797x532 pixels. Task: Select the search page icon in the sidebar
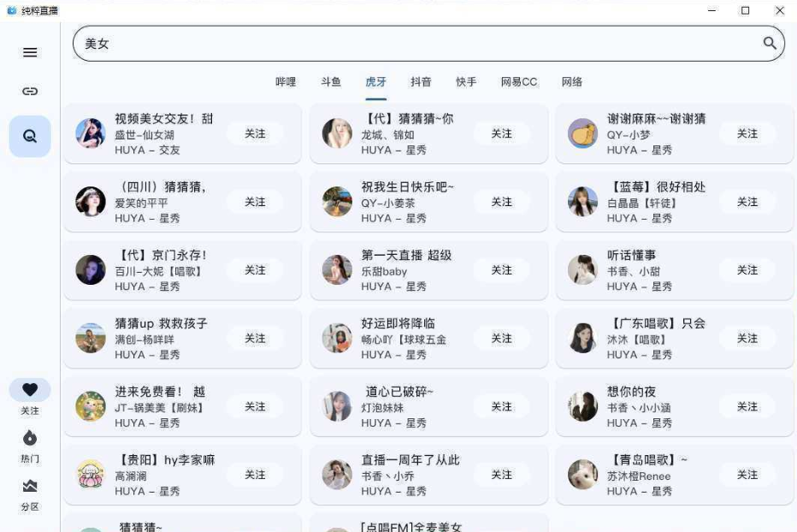pos(30,136)
